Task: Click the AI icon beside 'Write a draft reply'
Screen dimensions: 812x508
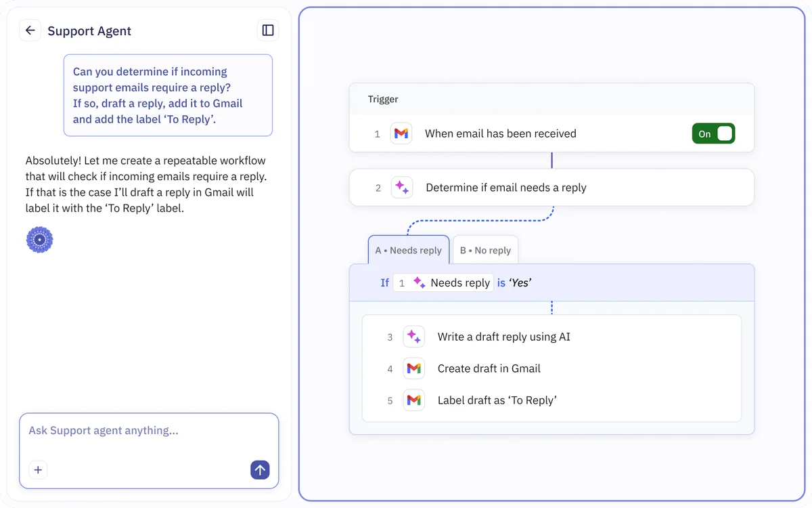Action: 413,337
